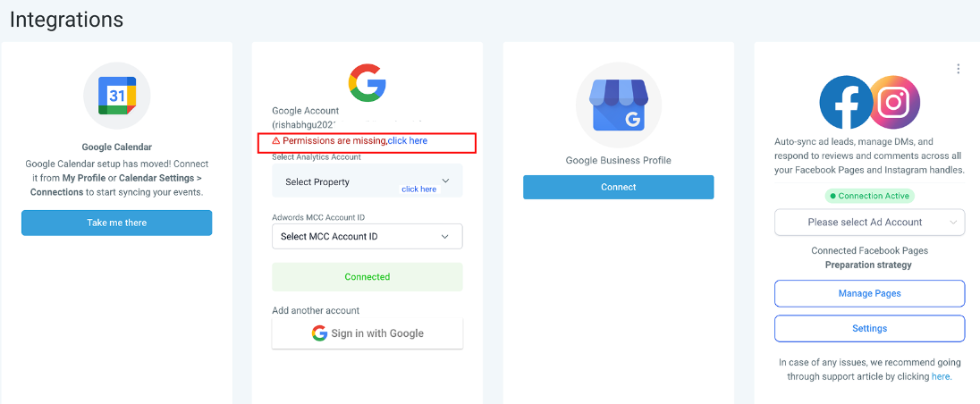Open Manage Pages

[x=869, y=293]
